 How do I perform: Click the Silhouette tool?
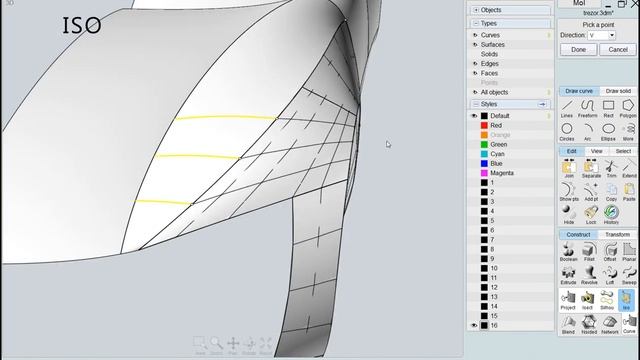pyautogui.click(x=607, y=300)
